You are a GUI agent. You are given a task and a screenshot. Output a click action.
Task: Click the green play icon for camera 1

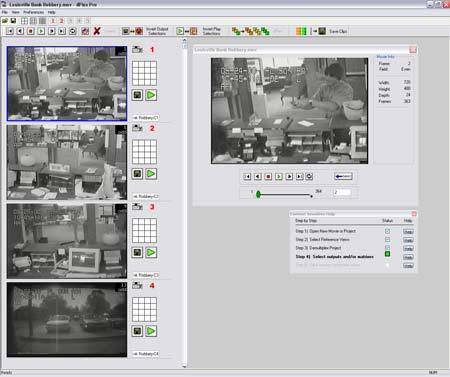(151, 95)
